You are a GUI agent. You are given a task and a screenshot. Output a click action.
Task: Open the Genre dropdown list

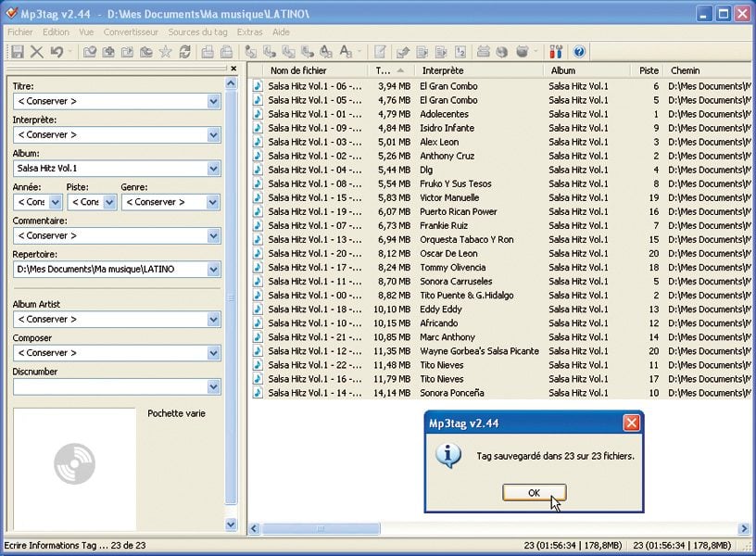click(213, 202)
